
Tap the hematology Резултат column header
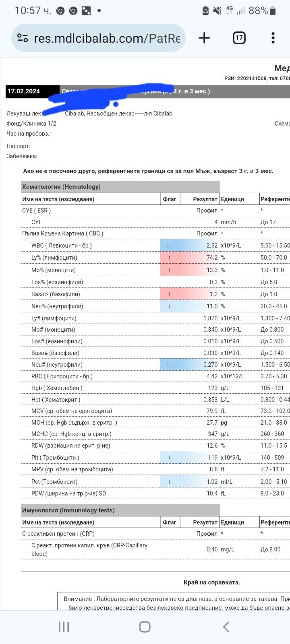[x=205, y=199]
